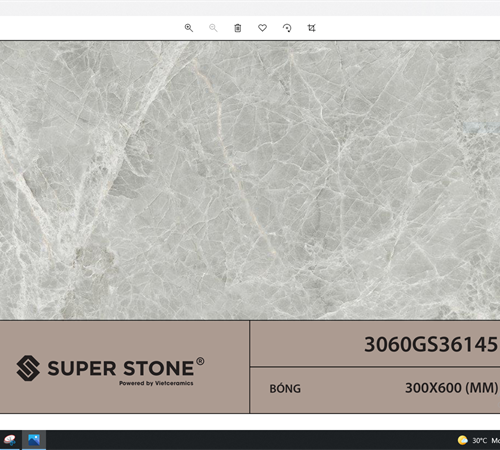Click the registered trademark symbol after STONE
Viewport: 500px width, 450px height.
[x=200, y=361]
